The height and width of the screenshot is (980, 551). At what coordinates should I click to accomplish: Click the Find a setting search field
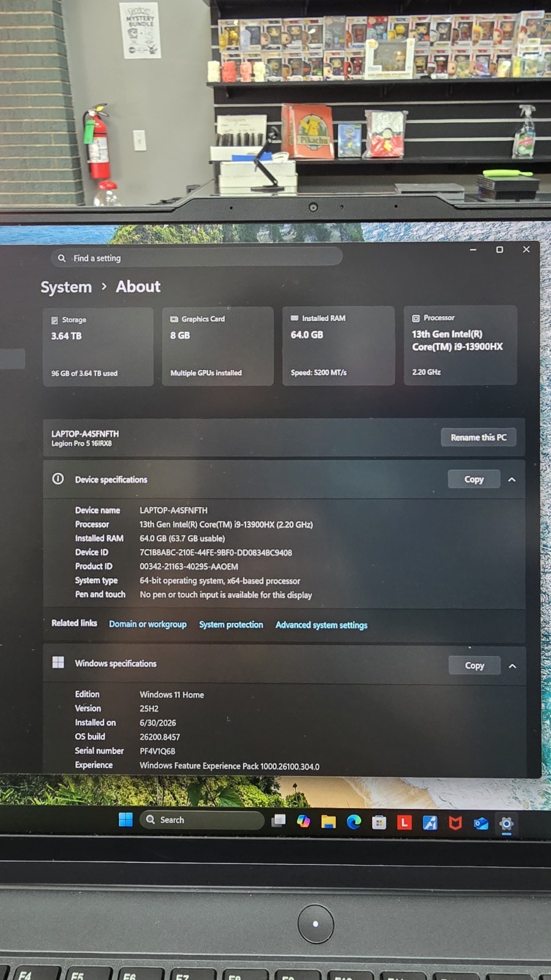197,258
